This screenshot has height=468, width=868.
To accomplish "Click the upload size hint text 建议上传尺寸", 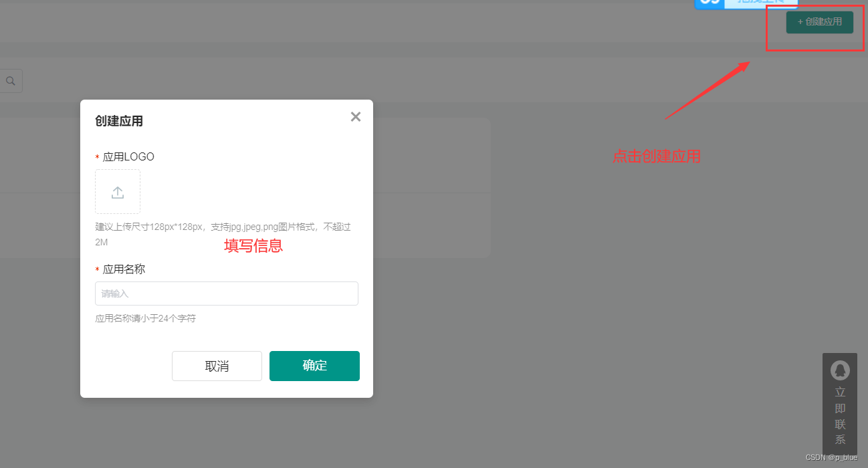I will pos(223,235).
